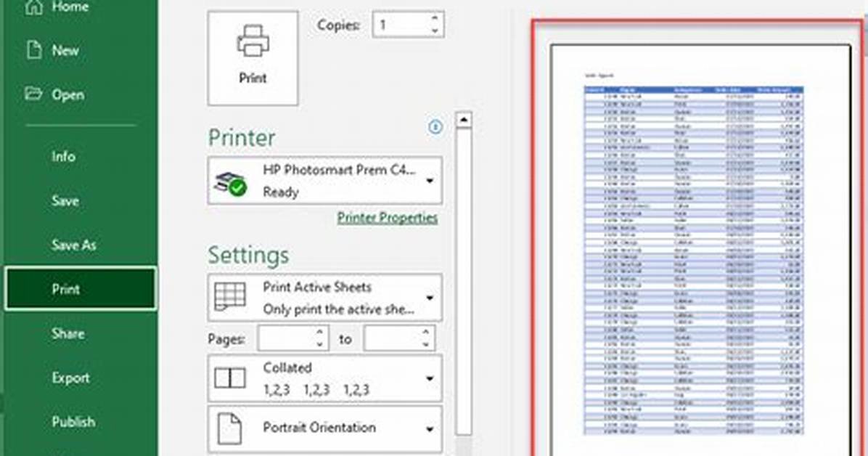This screenshot has height=456, width=868.
Task: Expand the HP Photosmart printer dropdown
Action: coord(430,182)
